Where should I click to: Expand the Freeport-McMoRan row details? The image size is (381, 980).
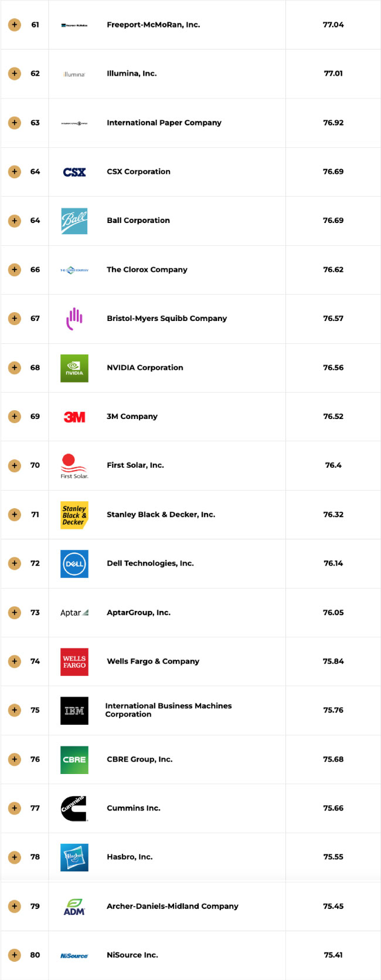pyautogui.click(x=15, y=25)
